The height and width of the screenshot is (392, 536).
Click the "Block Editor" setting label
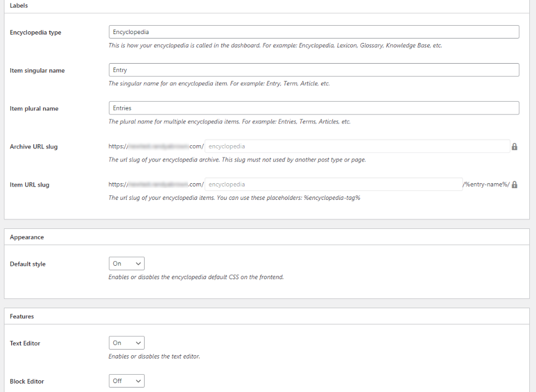pos(27,381)
